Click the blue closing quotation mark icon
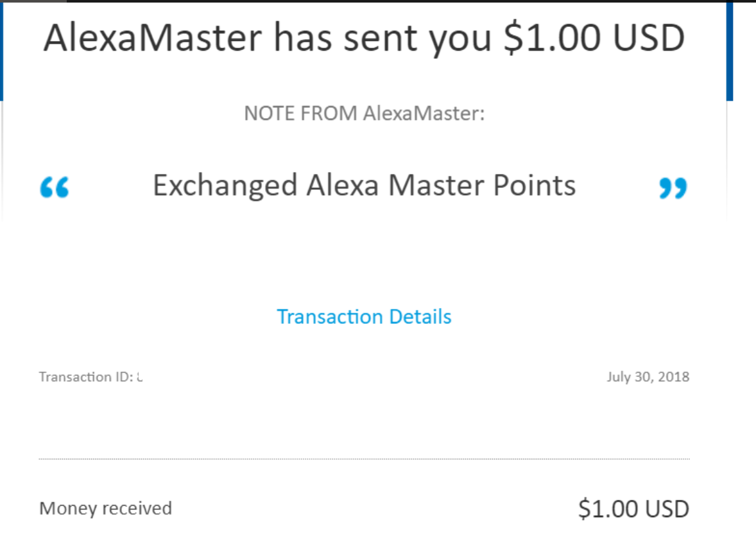The height and width of the screenshot is (555, 756). click(x=672, y=188)
